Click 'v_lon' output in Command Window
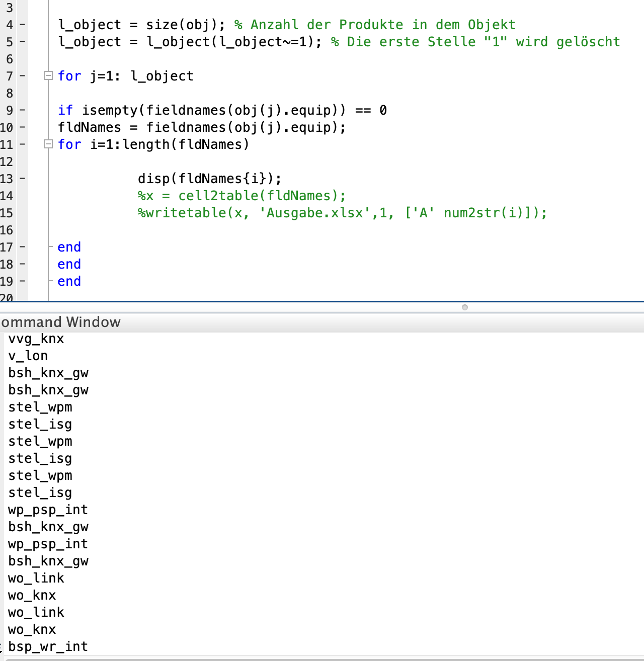The height and width of the screenshot is (661, 644). pyautogui.click(x=28, y=356)
